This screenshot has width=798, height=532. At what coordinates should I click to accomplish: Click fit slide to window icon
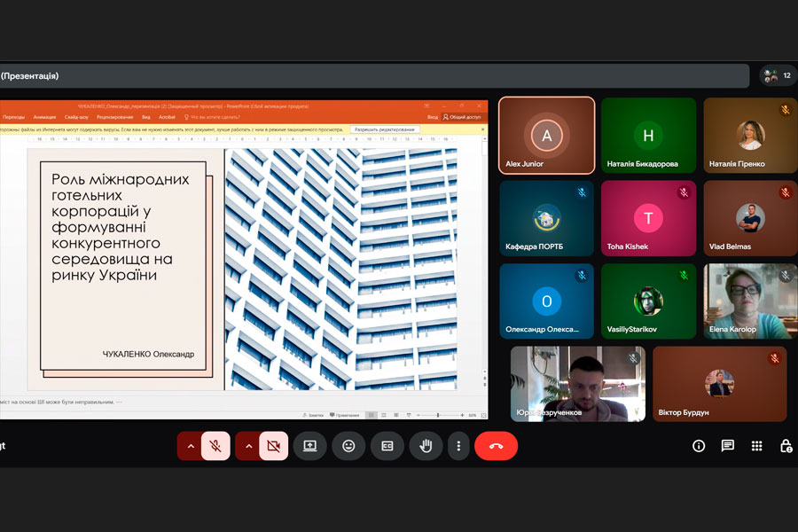pyautogui.click(x=484, y=416)
